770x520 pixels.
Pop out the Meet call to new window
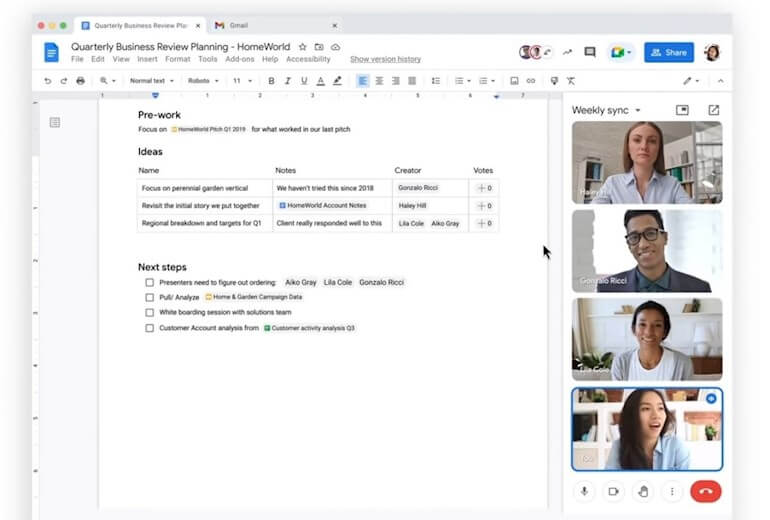[x=713, y=110]
